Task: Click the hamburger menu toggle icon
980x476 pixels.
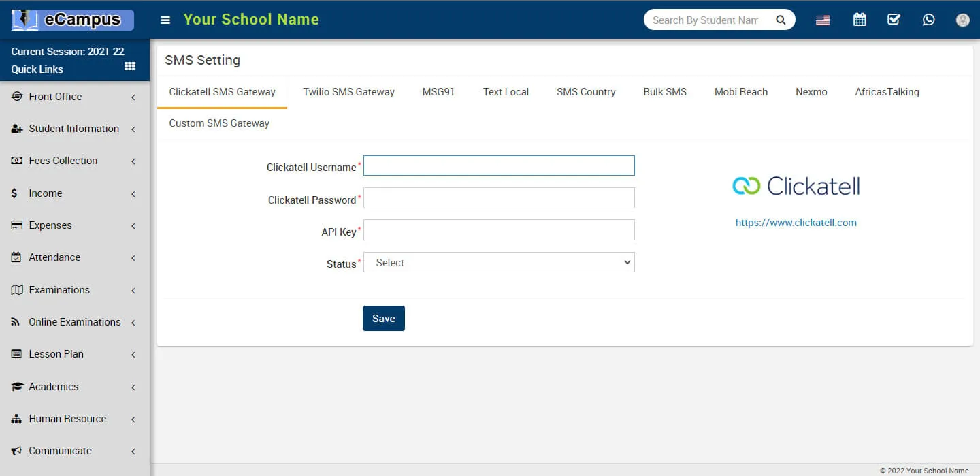Action: click(x=165, y=20)
